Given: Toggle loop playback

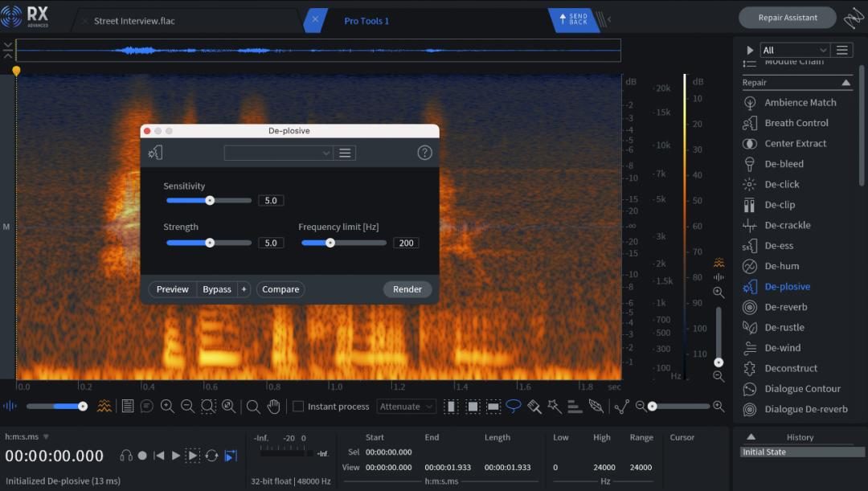Looking at the screenshot, I should point(211,456).
